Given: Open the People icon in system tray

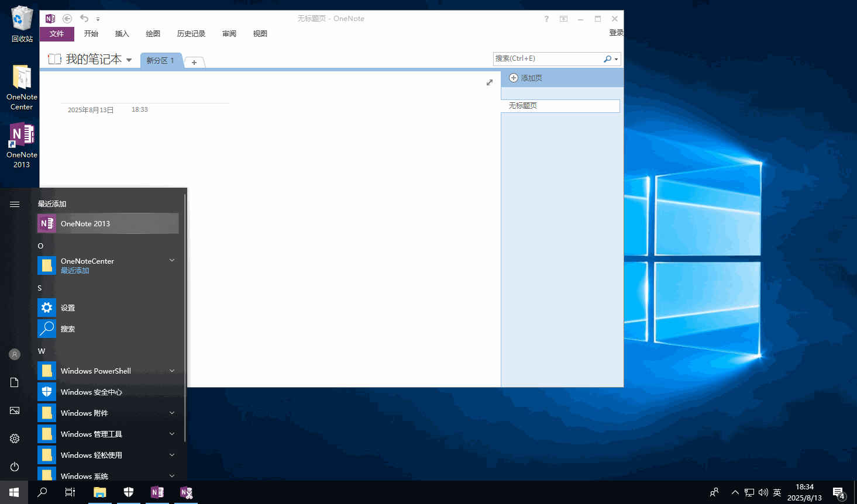Looking at the screenshot, I should tap(714, 492).
